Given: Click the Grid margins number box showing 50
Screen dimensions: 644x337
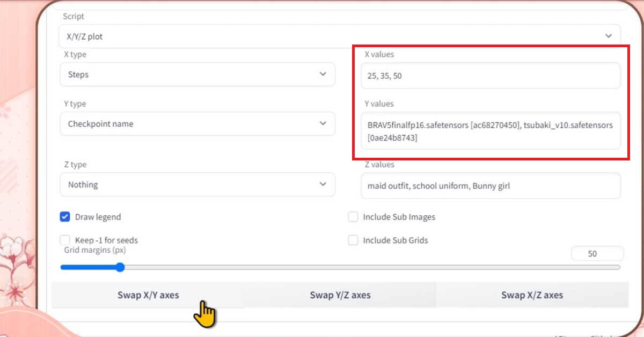Looking at the screenshot, I should click(x=597, y=254).
